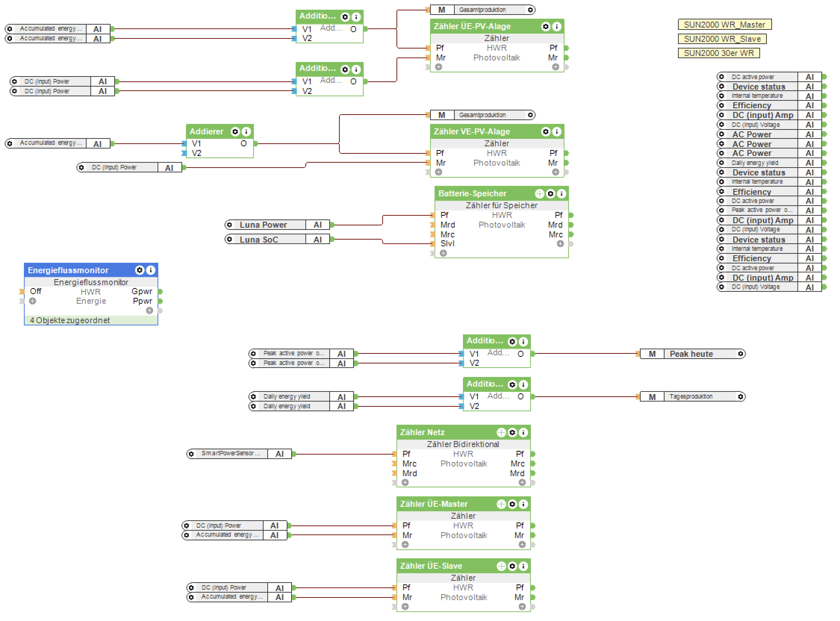The height and width of the screenshot is (621, 840).
Task: Expand more outputs on Zähler Netz block
Action: (x=522, y=483)
